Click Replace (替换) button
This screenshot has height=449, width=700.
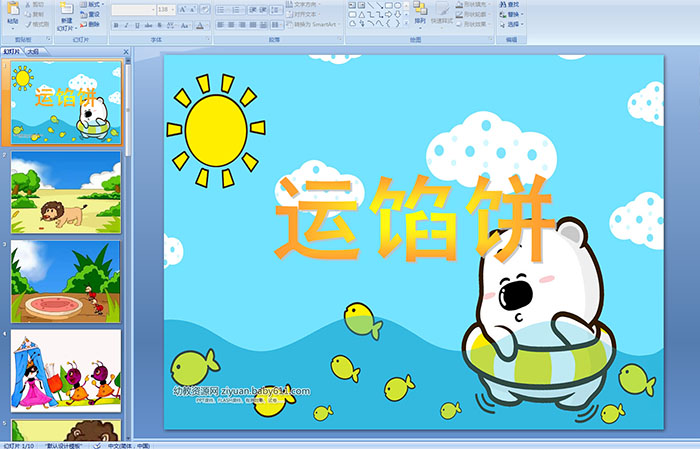coord(512,14)
